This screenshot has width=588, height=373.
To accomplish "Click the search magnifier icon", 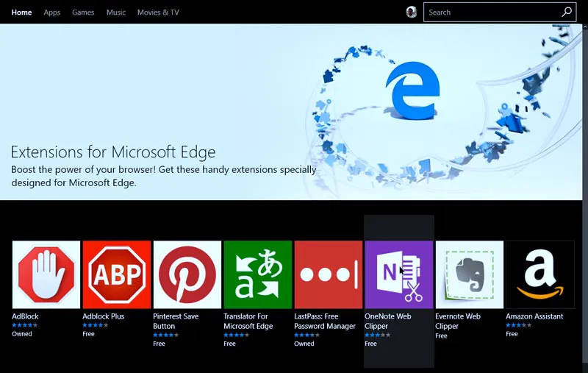I will click(567, 12).
